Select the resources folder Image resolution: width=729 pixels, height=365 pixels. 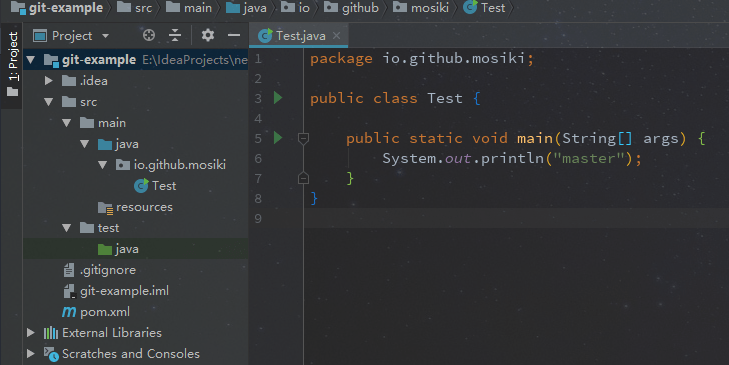135,207
